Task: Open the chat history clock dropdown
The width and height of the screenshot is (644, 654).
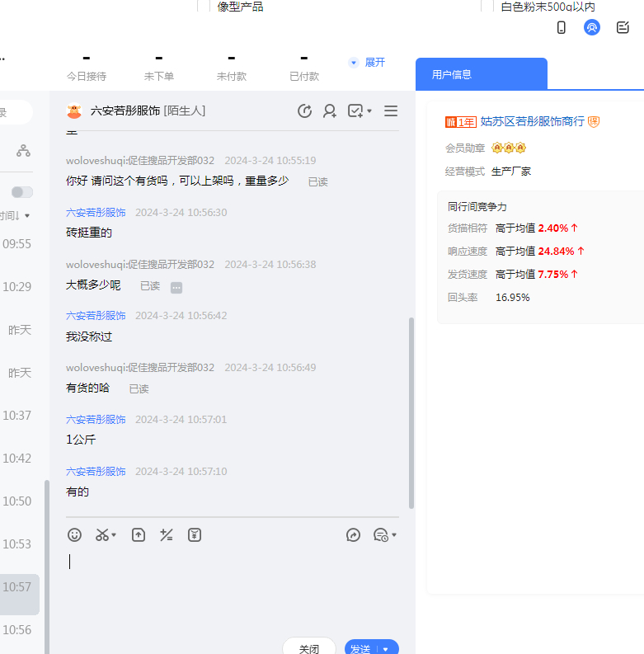Action: 385,535
